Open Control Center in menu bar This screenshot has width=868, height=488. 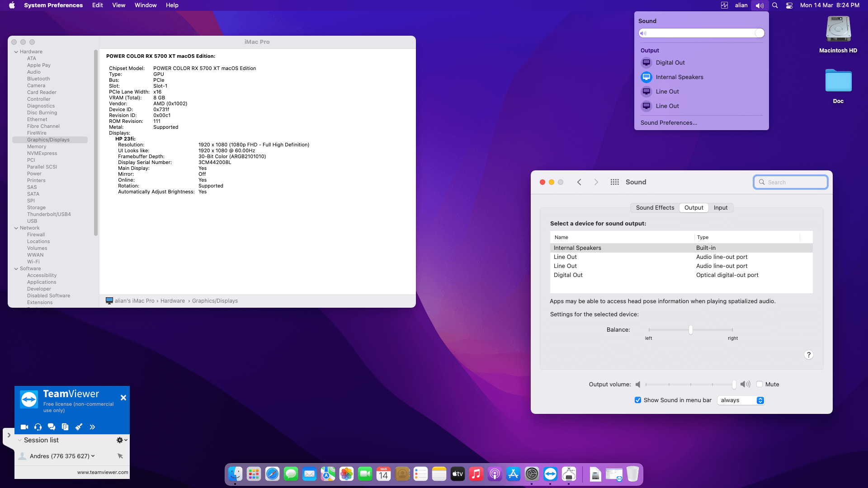789,5
